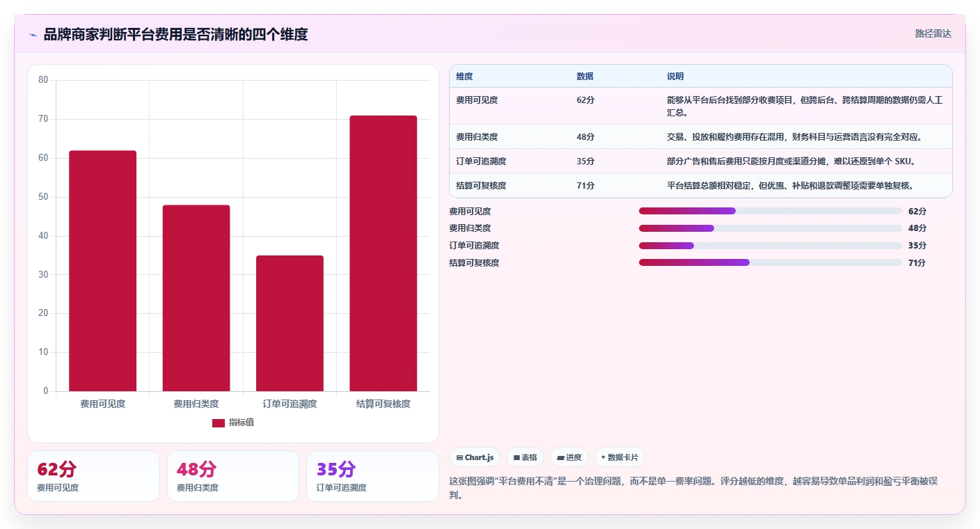
Task: Click the lightning icon beside the title
Action: pos(33,34)
